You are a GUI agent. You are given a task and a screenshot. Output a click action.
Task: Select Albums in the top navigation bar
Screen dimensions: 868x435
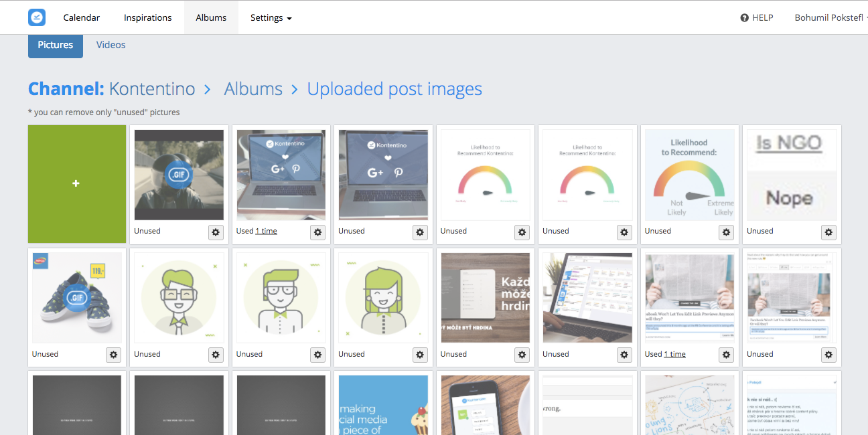coord(211,18)
